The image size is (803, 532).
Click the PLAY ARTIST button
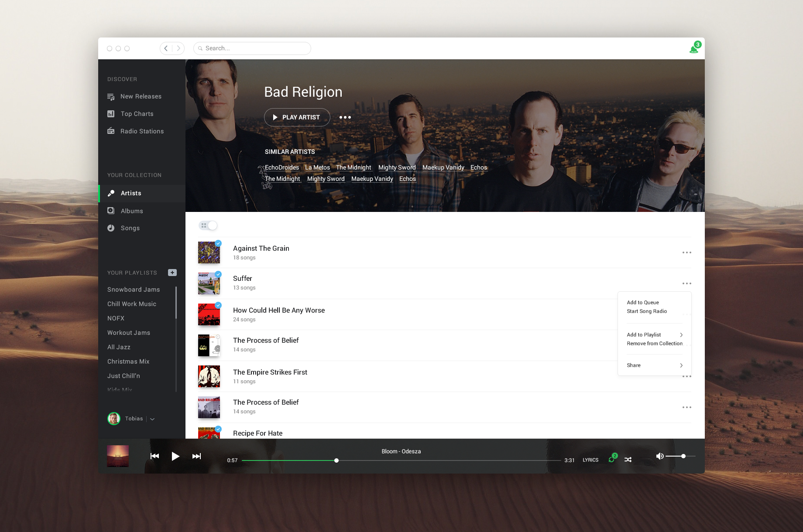[x=297, y=117]
